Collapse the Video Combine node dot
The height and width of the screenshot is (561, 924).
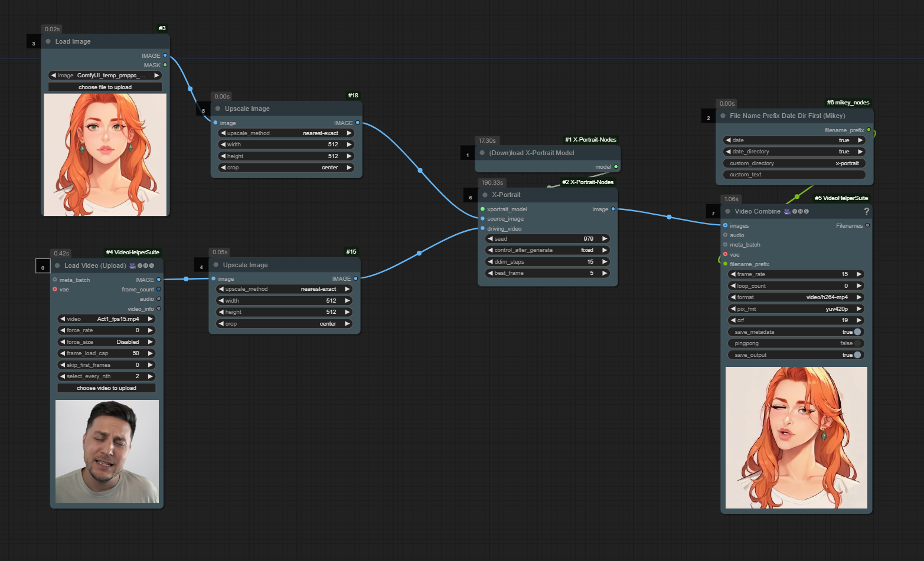(x=728, y=211)
